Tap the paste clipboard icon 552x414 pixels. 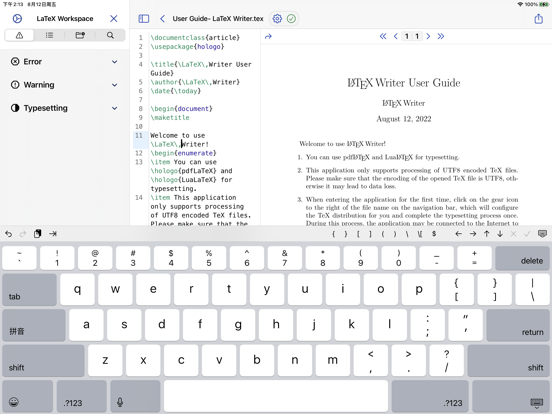(x=38, y=234)
